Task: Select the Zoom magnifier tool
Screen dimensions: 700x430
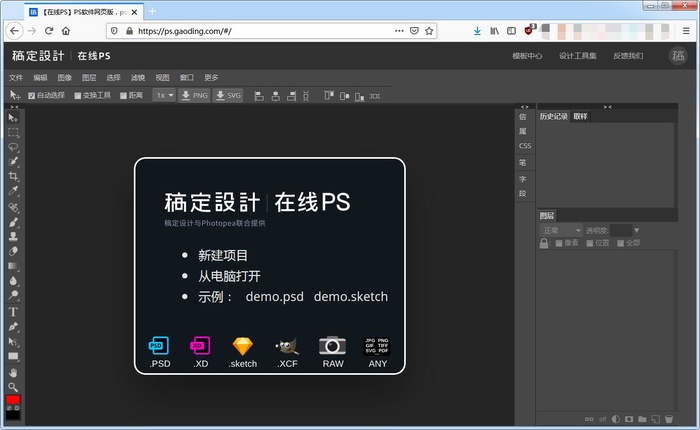Action: [13, 386]
